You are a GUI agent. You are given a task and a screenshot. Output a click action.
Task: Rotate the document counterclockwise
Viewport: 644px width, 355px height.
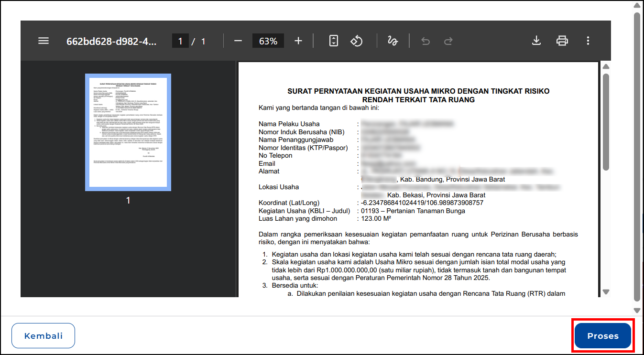[357, 41]
